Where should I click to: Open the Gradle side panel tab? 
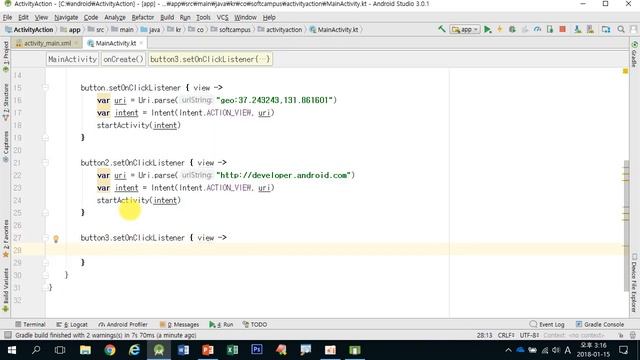click(x=634, y=54)
